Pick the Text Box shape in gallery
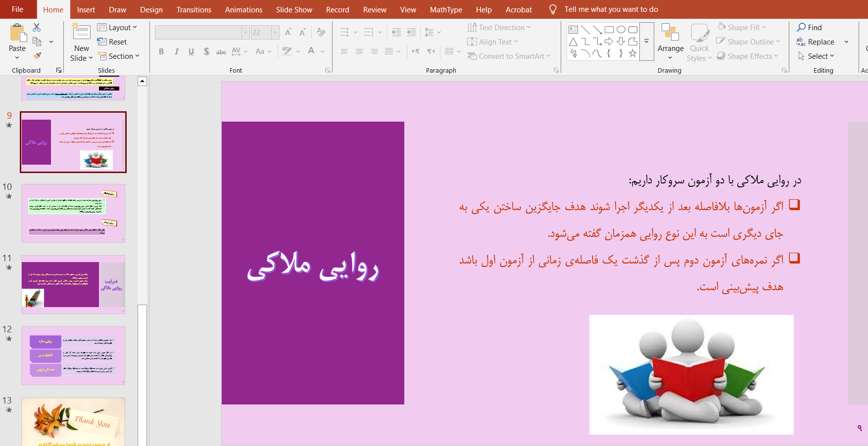This screenshot has height=446, width=868. pos(574,30)
